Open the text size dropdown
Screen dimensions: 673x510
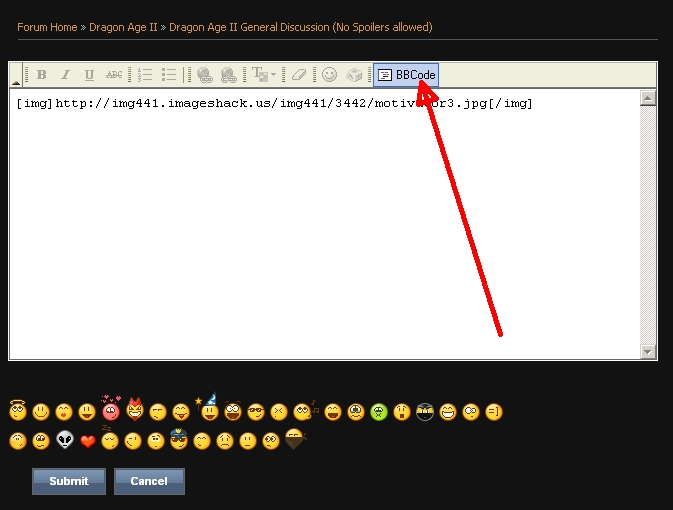click(264, 75)
